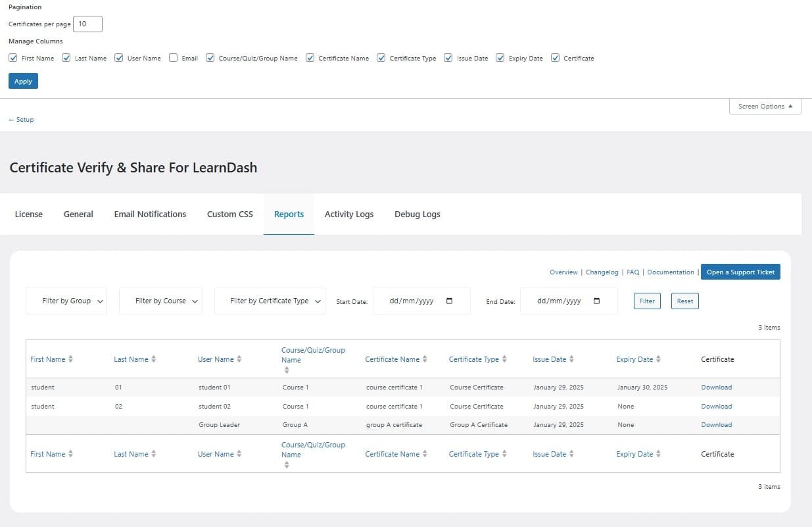Open the FAQ link
This screenshot has width=812, height=527.
click(x=633, y=272)
